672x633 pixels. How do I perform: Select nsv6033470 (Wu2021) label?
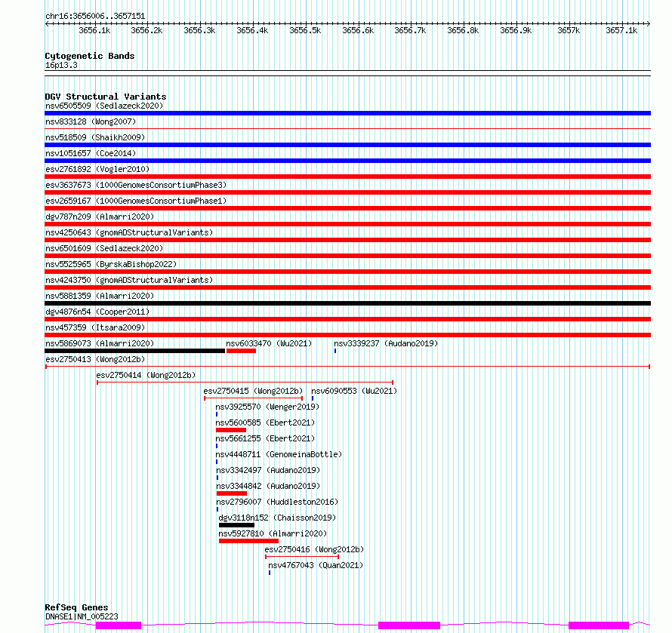[x=269, y=343]
